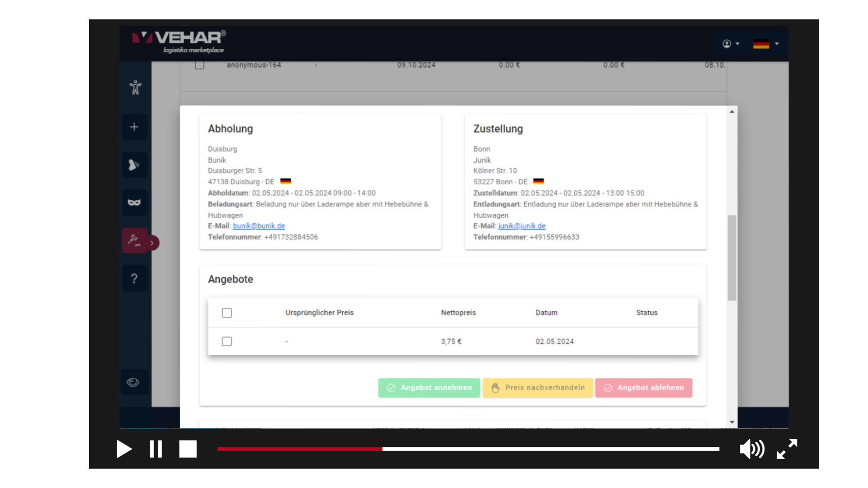Click the red video progress bar
This screenshot has width=868, height=488.
click(x=299, y=449)
